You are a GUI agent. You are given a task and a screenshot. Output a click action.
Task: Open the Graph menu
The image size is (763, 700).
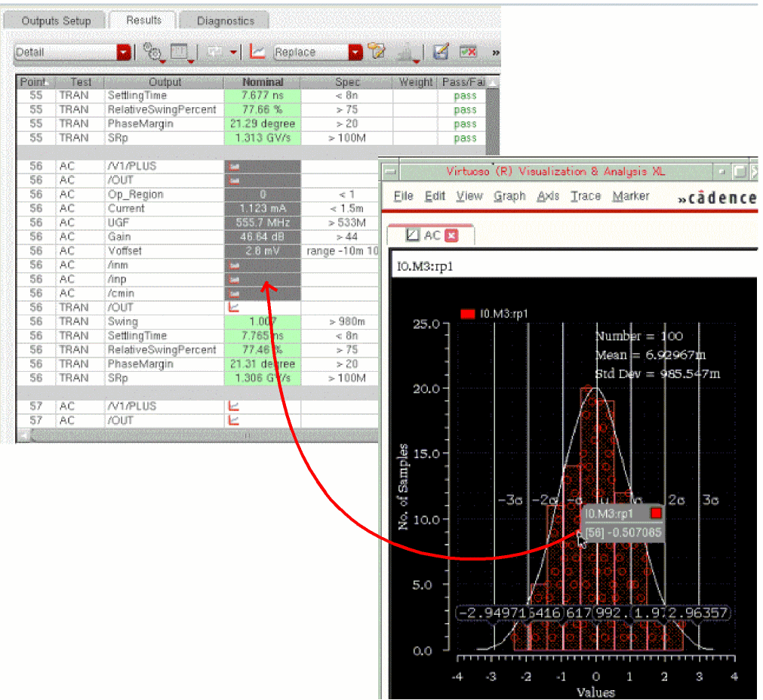pos(509,196)
